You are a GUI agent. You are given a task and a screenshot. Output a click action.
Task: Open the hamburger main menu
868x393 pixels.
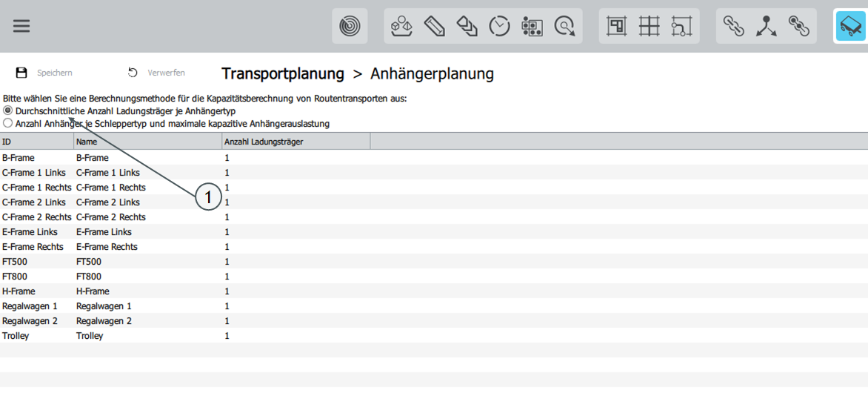click(21, 26)
